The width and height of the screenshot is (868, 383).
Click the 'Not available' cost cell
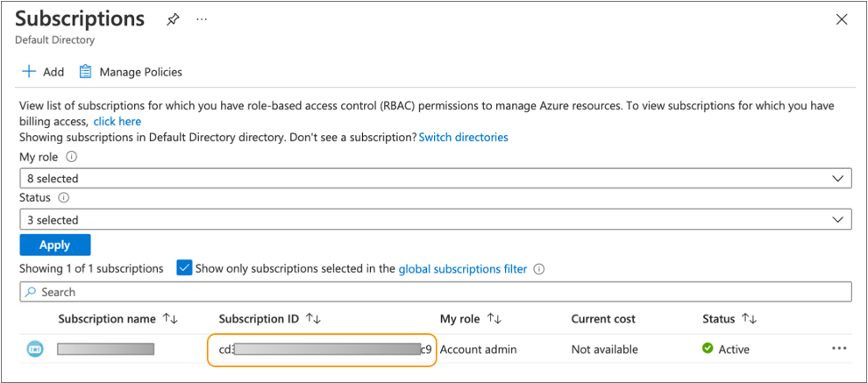(x=604, y=349)
